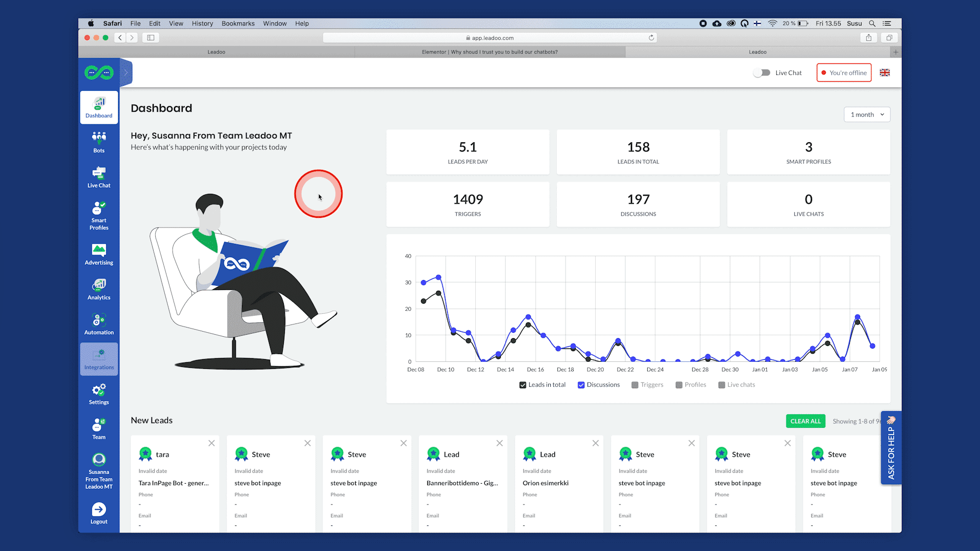
Task: Uncheck the Discussions checkbox
Action: point(581,385)
